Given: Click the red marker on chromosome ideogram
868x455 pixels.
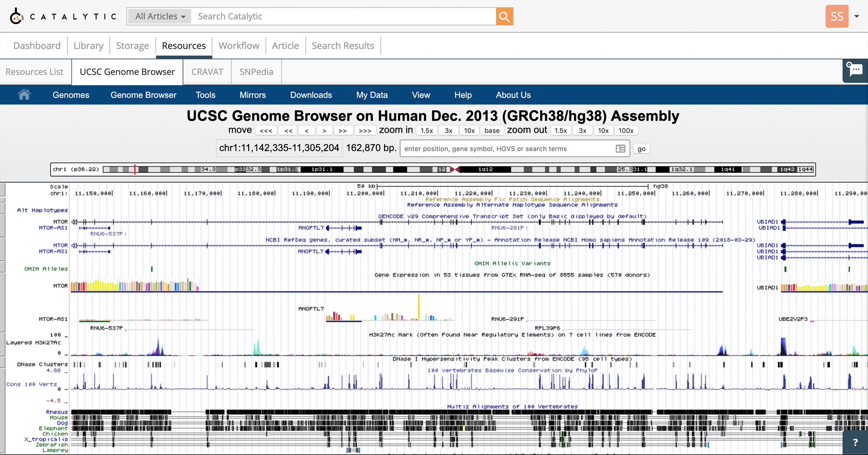Looking at the screenshot, I should click(135, 169).
